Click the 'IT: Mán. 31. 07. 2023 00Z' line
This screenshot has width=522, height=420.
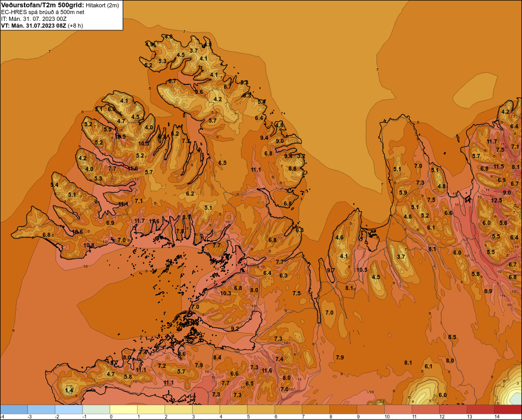click(33, 19)
